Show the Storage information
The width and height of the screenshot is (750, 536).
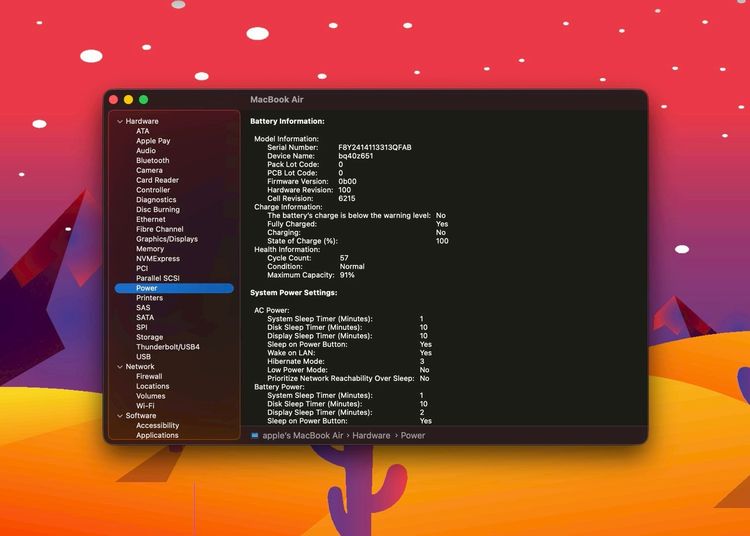[x=149, y=337]
